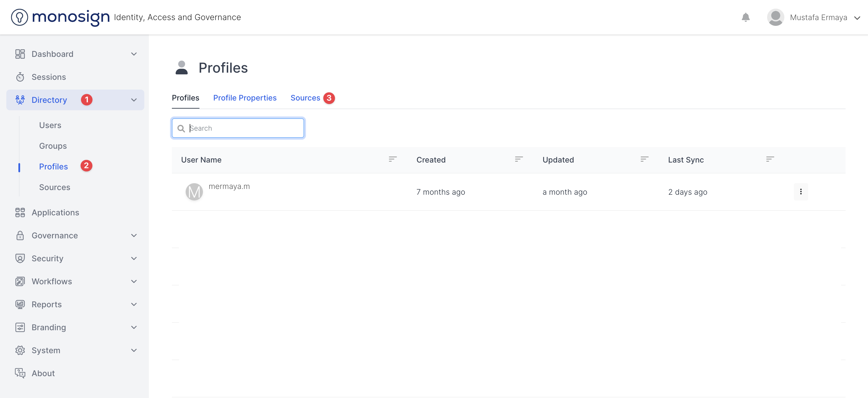
Task: Go to Users in the sidebar
Action: coord(50,125)
